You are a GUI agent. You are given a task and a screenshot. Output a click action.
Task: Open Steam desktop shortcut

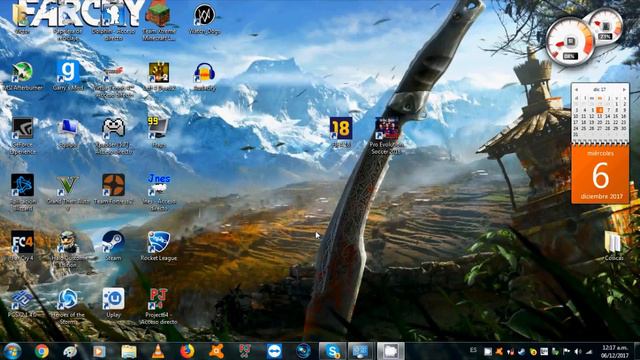[113, 242]
